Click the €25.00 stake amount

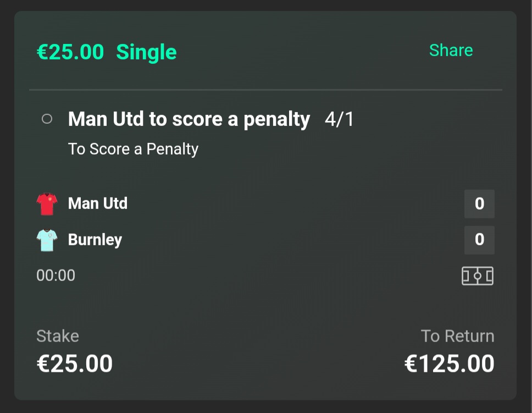[75, 364]
